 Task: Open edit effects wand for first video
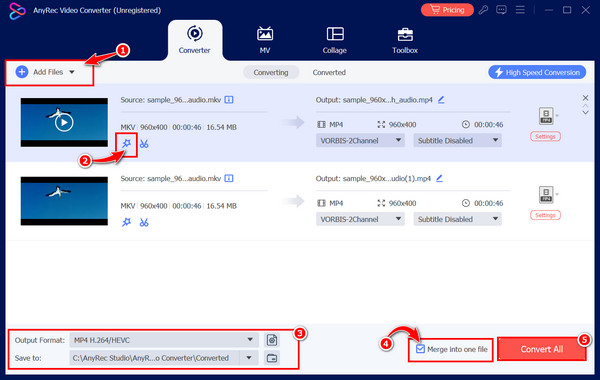click(x=126, y=144)
